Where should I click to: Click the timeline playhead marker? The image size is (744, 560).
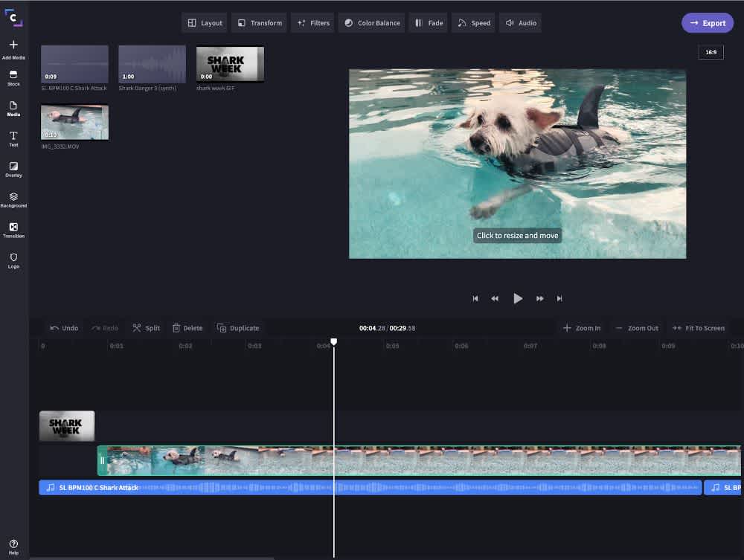pyautogui.click(x=333, y=342)
